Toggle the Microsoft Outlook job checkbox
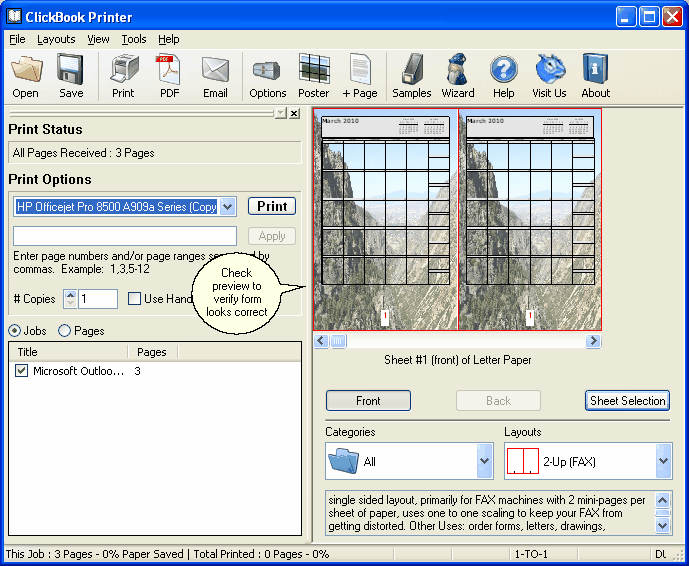 [x=21, y=370]
